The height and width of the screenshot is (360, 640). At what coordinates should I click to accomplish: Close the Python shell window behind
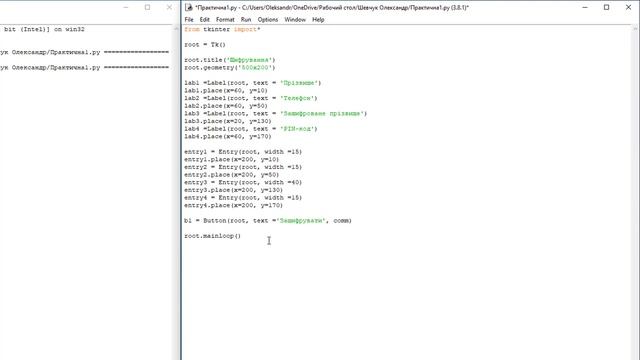pyautogui.click(x=169, y=7)
